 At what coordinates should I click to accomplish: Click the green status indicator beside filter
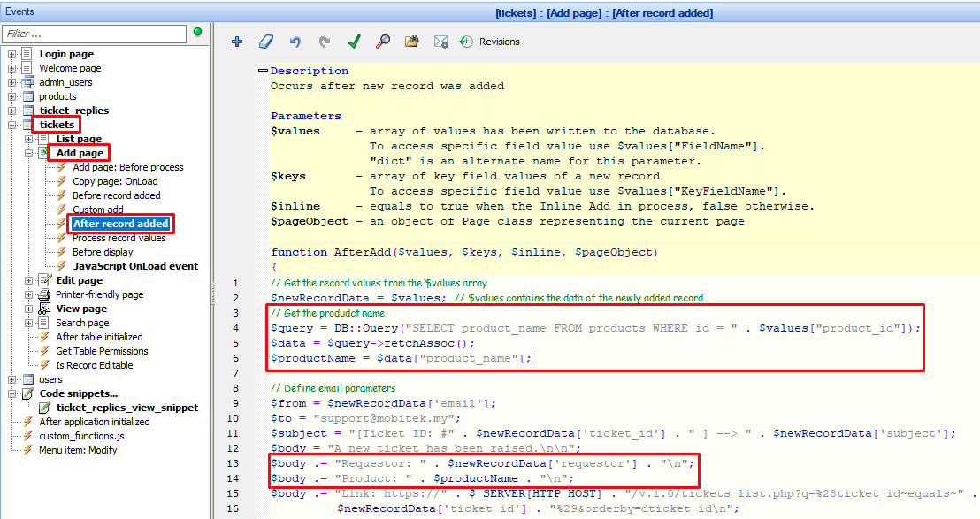click(197, 33)
